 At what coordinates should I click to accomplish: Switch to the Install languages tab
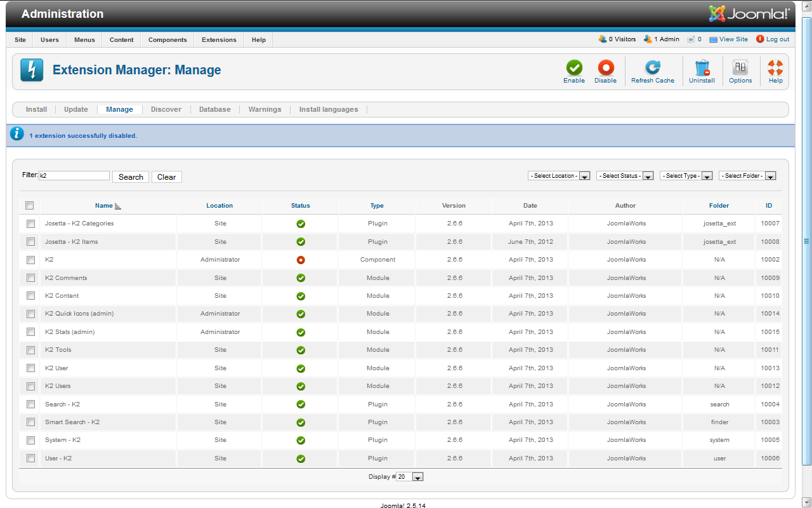(329, 109)
